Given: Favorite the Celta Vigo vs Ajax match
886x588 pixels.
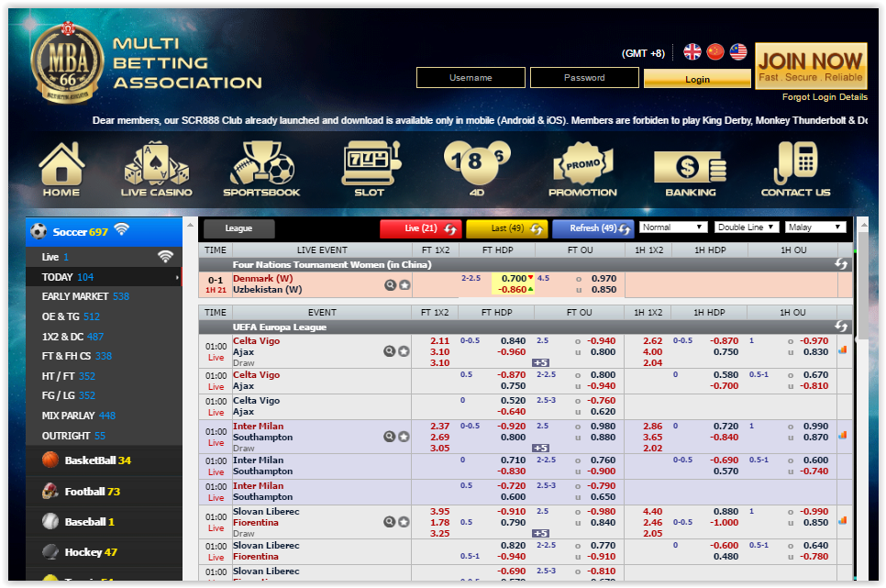Looking at the screenshot, I should [404, 351].
